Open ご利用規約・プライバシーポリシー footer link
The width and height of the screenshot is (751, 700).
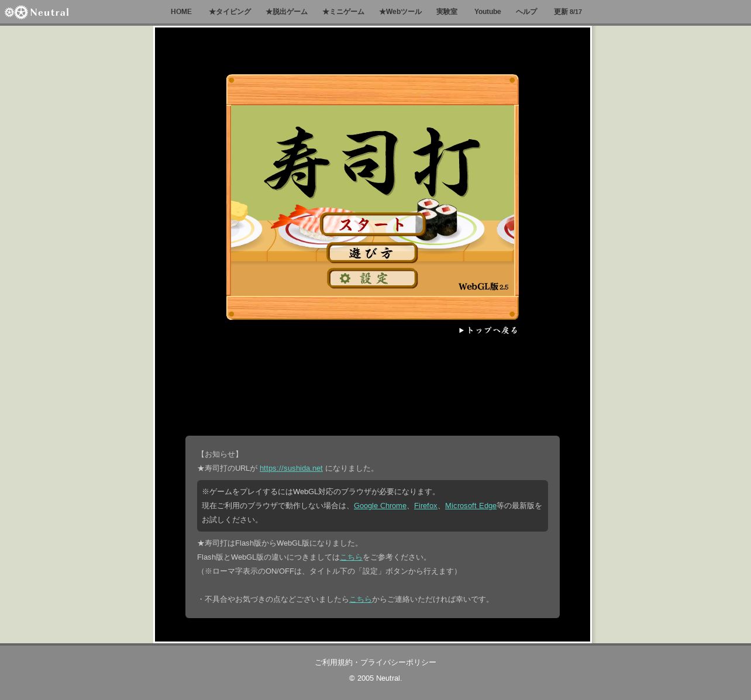pos(375,663)
